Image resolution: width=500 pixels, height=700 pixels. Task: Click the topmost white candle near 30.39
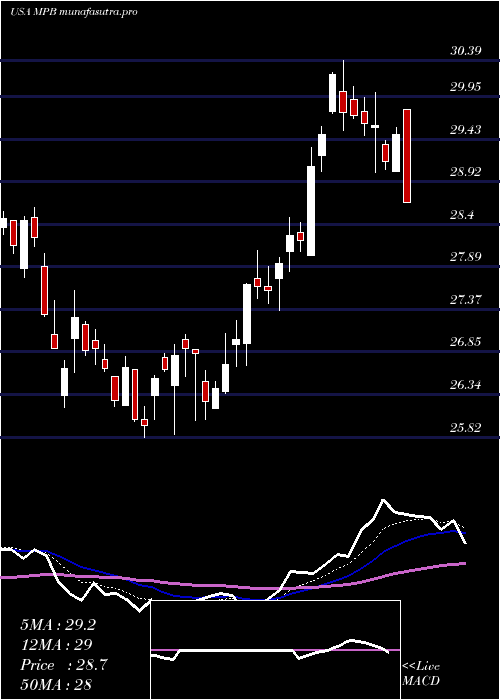(333, 93)
